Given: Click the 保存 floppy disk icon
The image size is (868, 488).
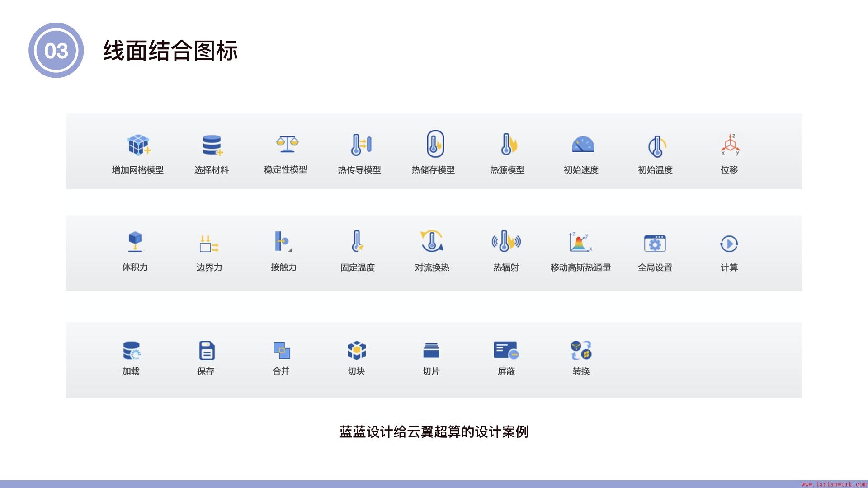Looking at the screenshot, I should pyautogui.click(x=207, y=350).
